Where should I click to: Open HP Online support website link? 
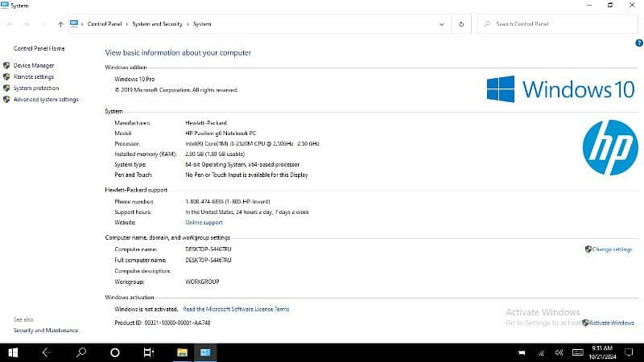click(x=204, y=222)
